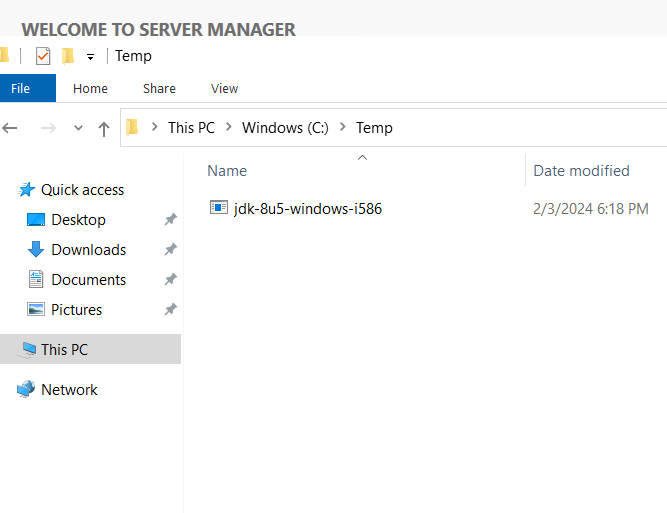This screenshot has width=667, height=513.
Task: Open the Customize Quick Access Toolbar dropdown
Action: pos(90,57)
